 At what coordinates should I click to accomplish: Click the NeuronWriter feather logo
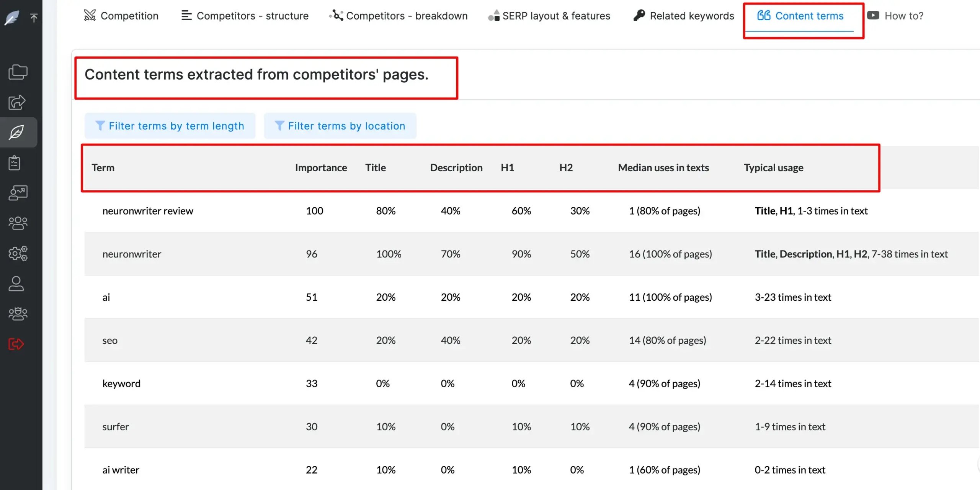(12, 17)
